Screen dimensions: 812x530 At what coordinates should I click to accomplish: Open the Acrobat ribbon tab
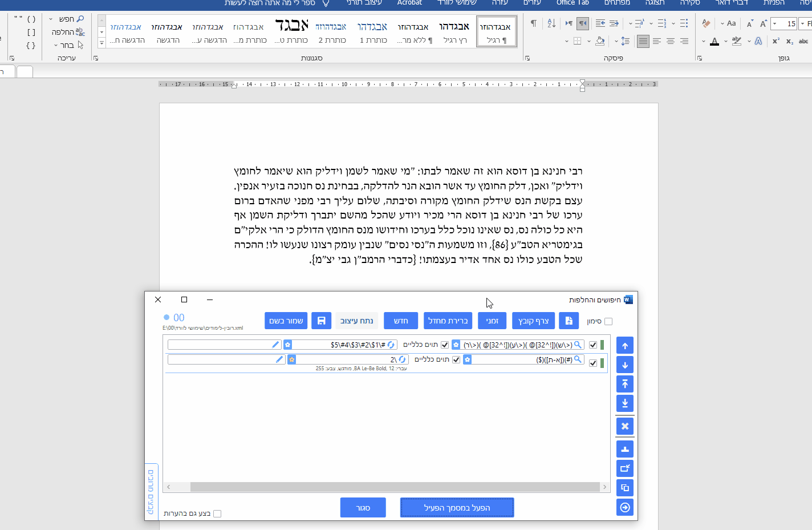coord(409,3)
